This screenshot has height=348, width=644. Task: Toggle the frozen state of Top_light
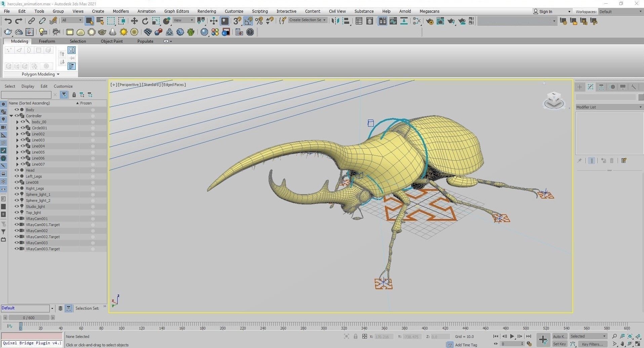tap(93, 213)
